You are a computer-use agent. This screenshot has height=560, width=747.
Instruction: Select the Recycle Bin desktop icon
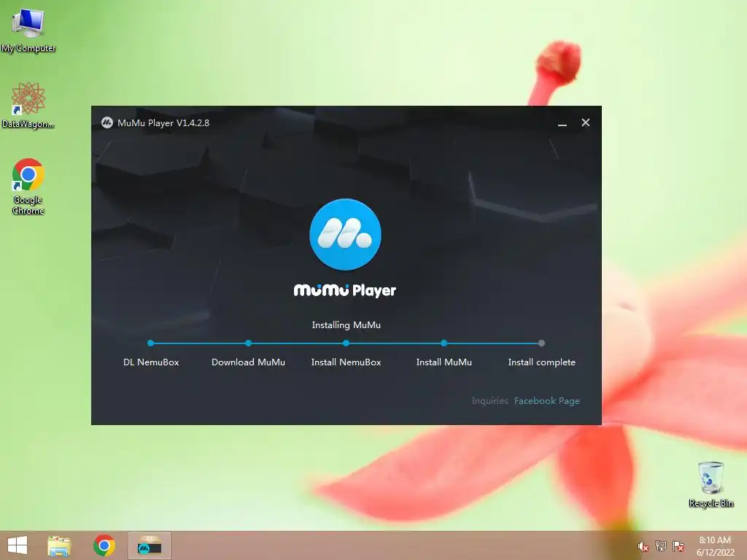pyautogui.click(x=711, y=484)
